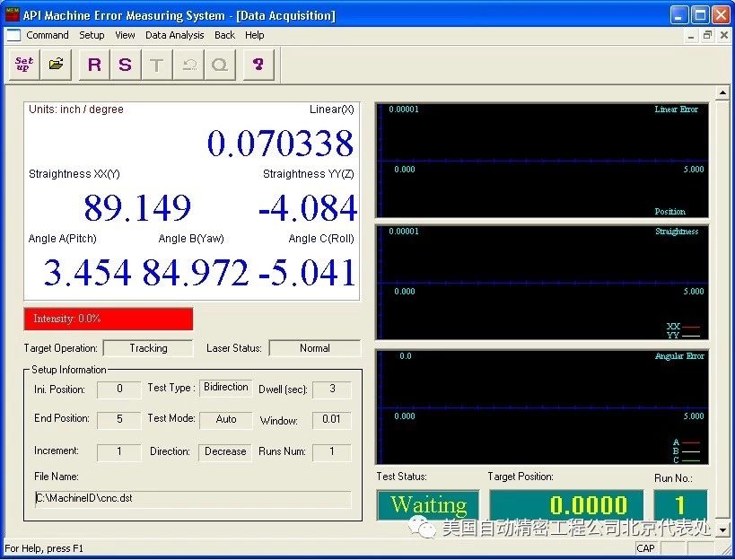Image resolution: width=735 pixels, height=560 pixels.
Task: Open the View menu
Action: pyautogui.click(x=125, y=35)
